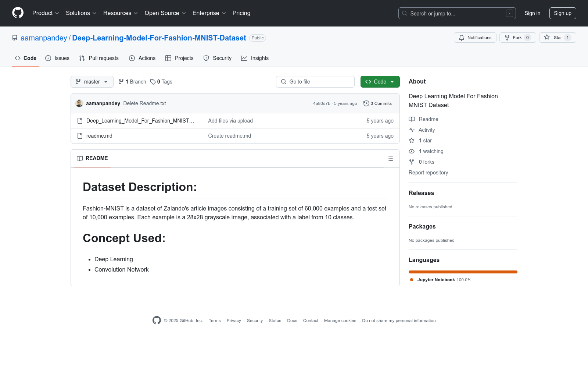Click aamanpandey's avatar in commit row
The image size is (588, 368).
coord(79,103)
